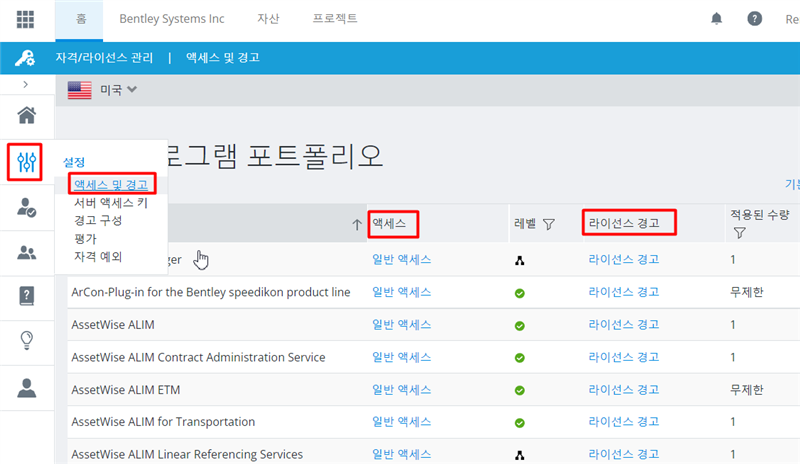Open the 미국 country dropdown

pos(118,90)
